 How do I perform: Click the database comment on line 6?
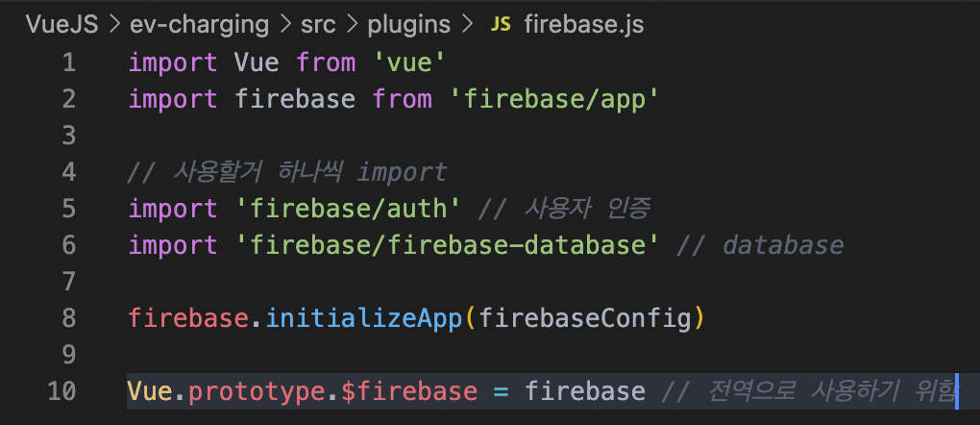pyautogui.click(x=760, y=245)
